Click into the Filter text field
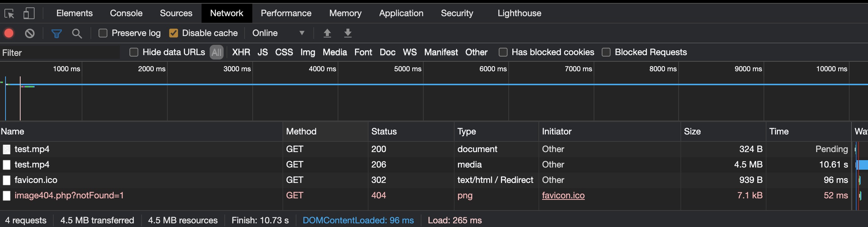 (x=60, y=53)
